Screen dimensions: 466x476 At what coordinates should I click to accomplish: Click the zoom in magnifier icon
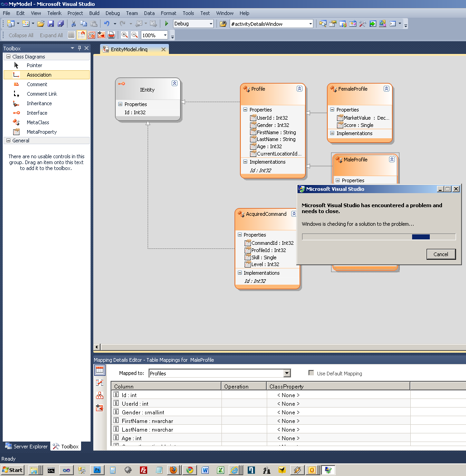[125, 35]
